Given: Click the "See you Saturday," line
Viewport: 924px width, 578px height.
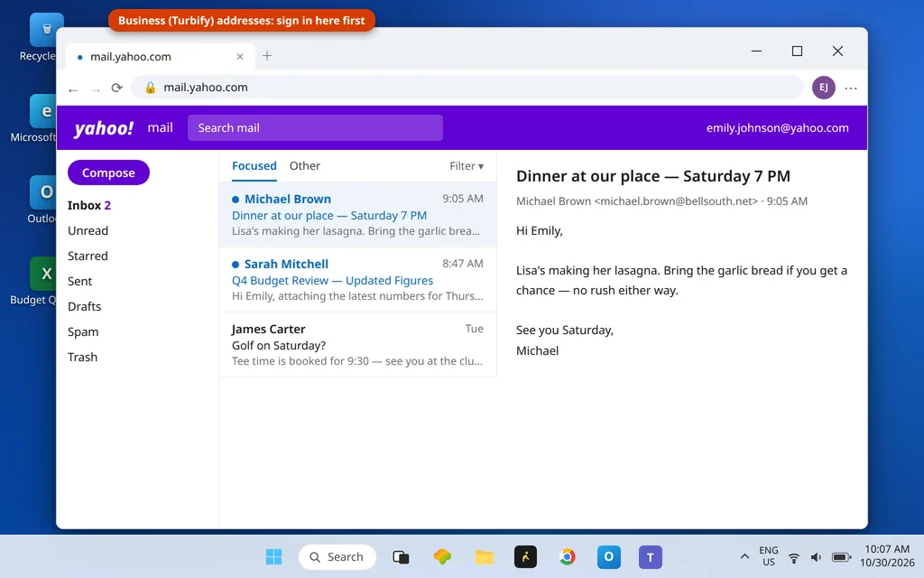Looking at the screenshot, I should pos(565,331).
